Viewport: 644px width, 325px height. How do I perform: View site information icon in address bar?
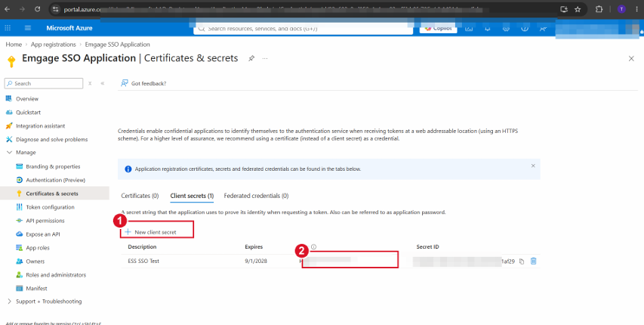[56, 9]
